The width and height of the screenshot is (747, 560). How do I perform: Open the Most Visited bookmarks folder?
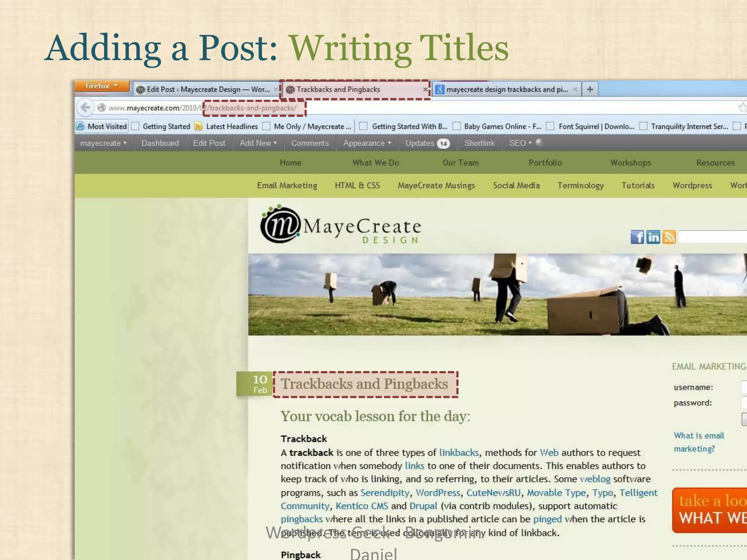102,127
